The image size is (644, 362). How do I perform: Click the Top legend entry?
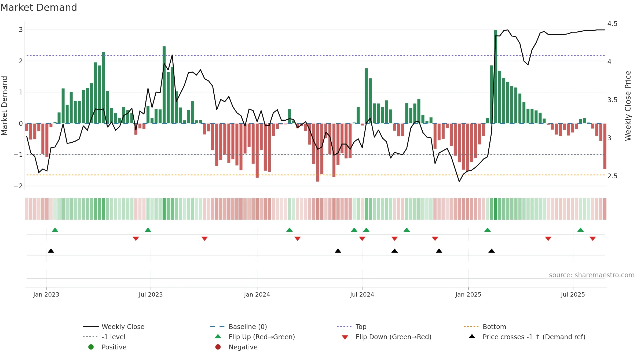[352, 327]
